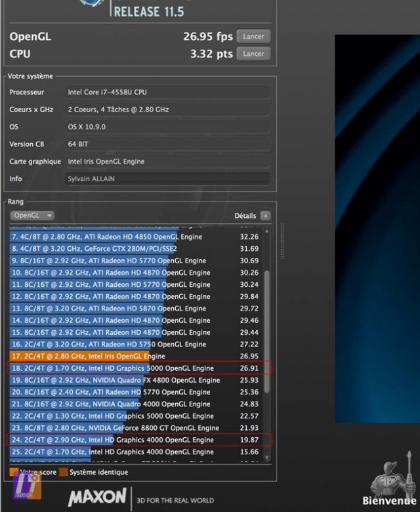The image size is (420, 512).
Task: Run the CPU test with Lancer
Action: tap(253, 54)
